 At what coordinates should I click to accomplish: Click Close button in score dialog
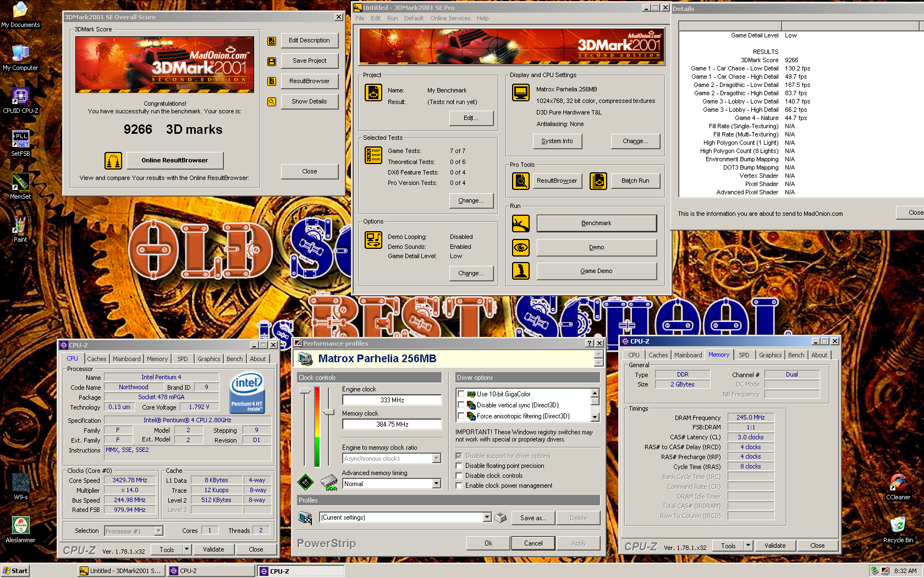click(x=310, y=172)
